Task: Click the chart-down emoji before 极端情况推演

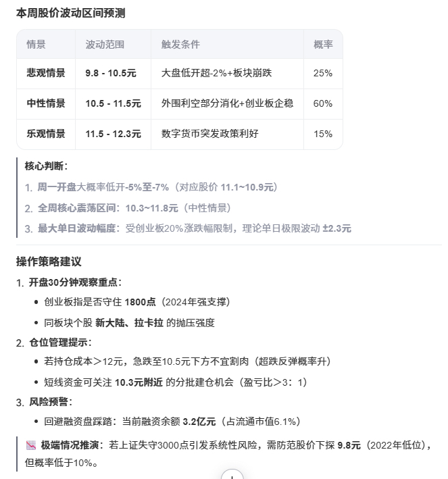Action: tap(31, 445)
